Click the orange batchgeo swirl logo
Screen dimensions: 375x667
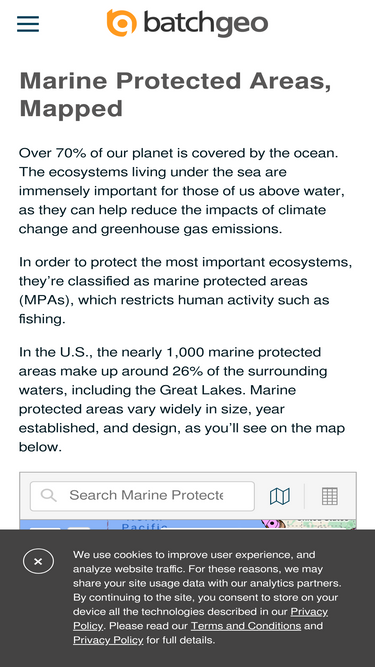click(122, 23)
